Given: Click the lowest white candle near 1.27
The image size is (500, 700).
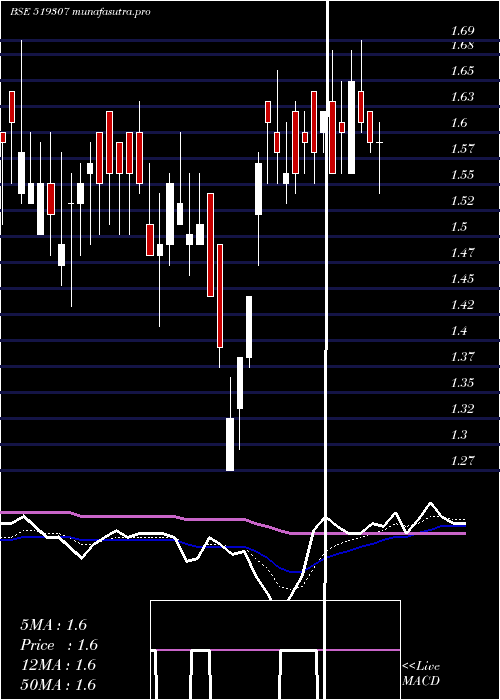Looking at the screenshot, I should point(230,444).
